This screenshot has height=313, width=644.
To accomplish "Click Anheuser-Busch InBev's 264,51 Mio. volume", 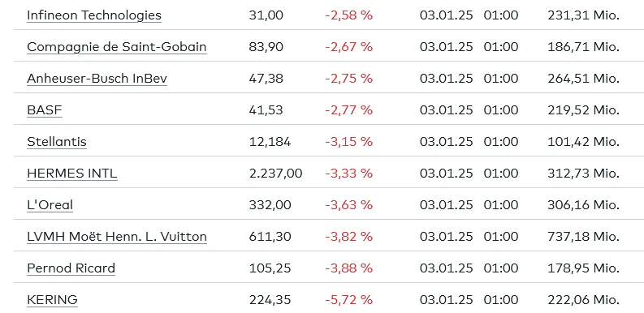I will (583, 79).
